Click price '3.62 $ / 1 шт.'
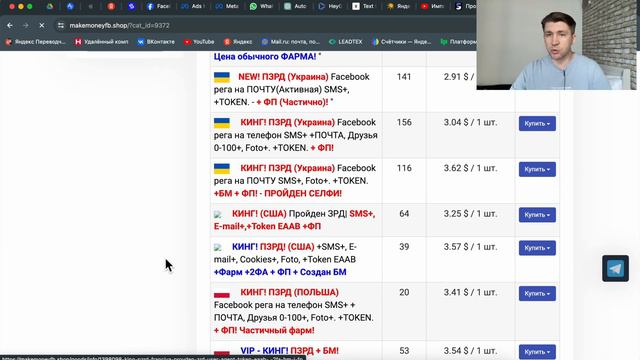640x360 pixels. (471, 169)
